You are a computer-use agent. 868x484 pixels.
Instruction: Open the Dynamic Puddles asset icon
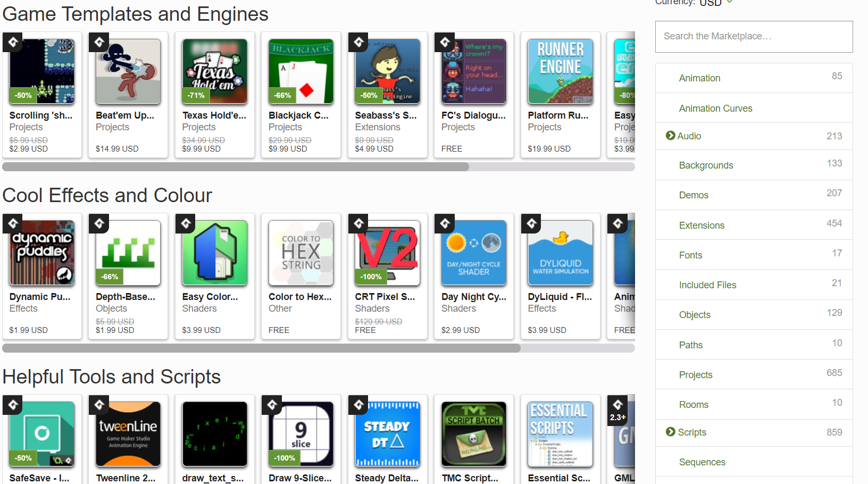(x=42, y=253)
